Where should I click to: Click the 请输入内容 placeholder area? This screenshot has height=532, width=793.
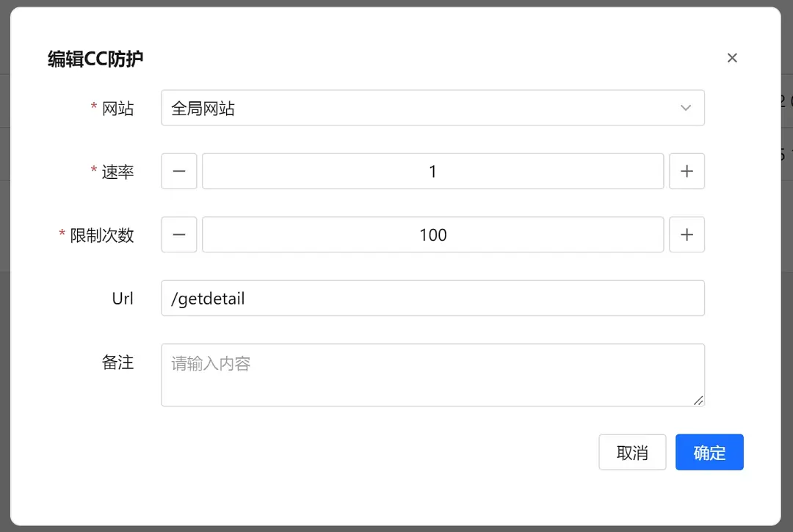tap(432, 363)
